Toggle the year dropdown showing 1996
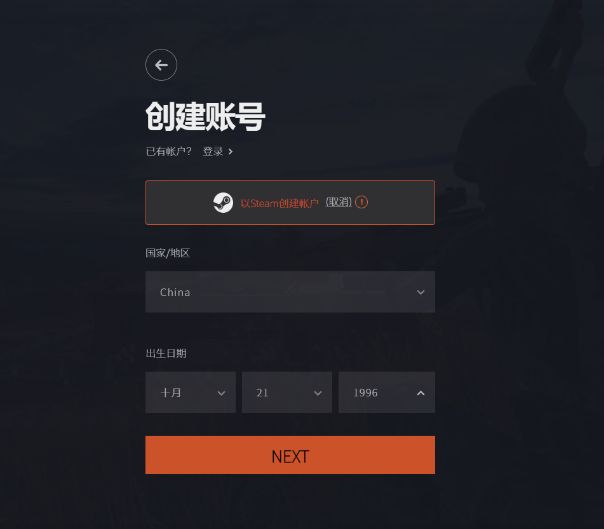This screenshot has height=529, width=604. click(387, 392)
